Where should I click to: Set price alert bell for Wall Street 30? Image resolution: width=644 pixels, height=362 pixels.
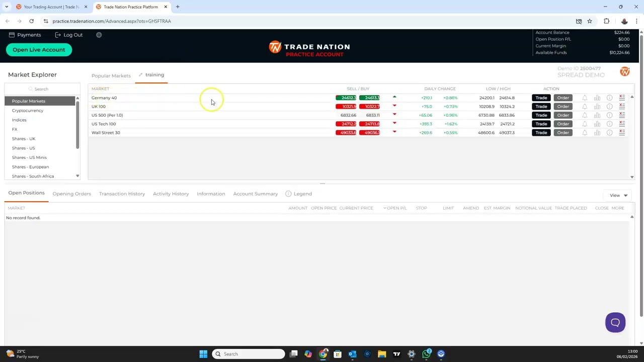(585, 133)
